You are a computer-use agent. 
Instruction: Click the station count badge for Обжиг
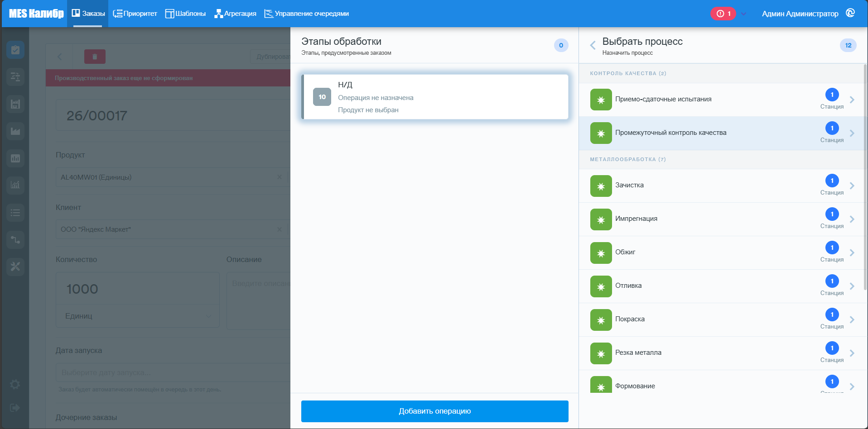832,248
